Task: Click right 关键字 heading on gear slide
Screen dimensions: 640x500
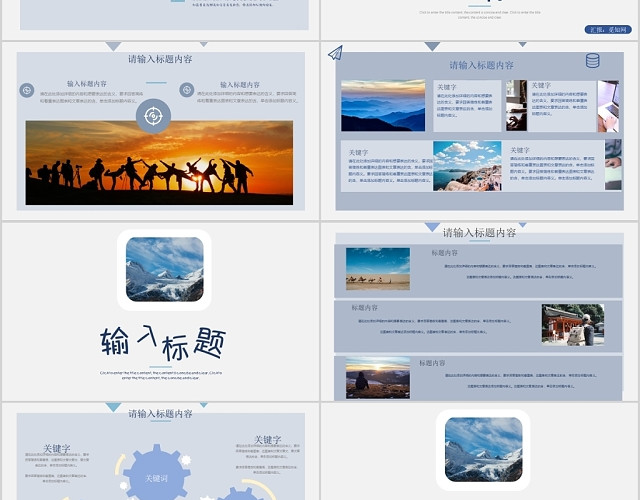Action: point(268,440)
